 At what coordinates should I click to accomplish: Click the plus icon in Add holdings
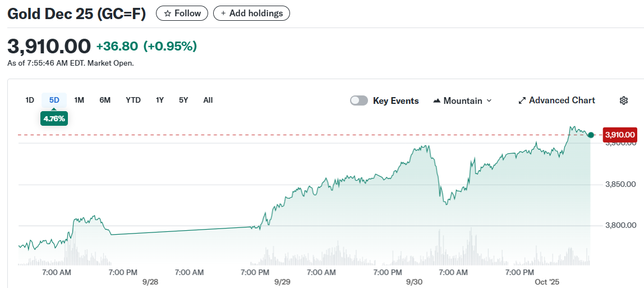[x=223, y=13]
